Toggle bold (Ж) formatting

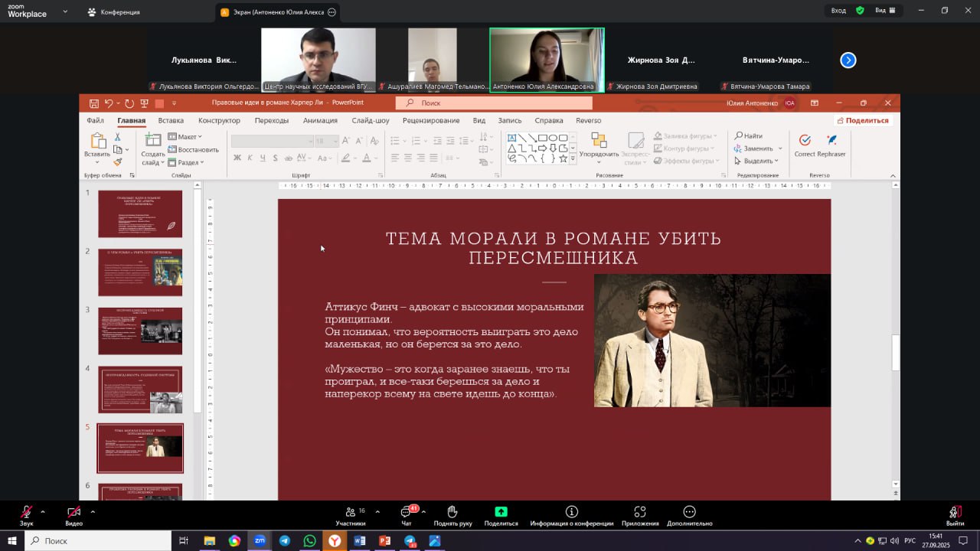(237, 158)
